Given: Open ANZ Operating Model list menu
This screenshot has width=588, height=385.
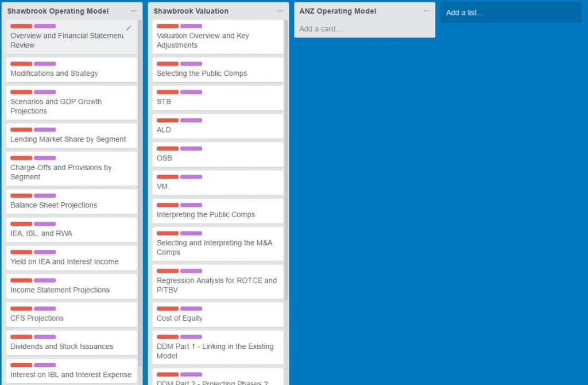Looking at the screenshot, I should pos(426,11).
